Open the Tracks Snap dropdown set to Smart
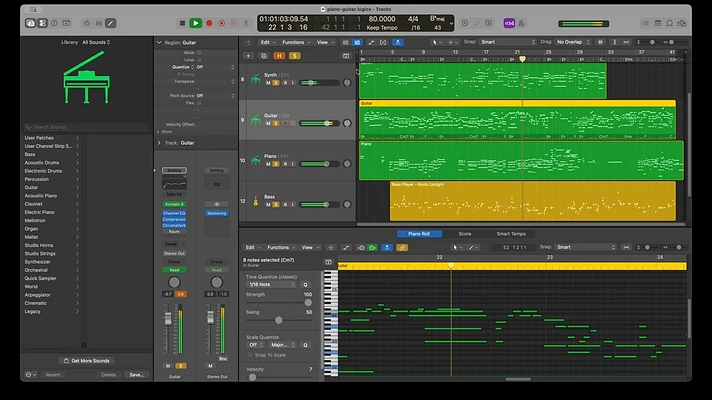Viewport: 712px width, 400px height. (x=508, y=42)
